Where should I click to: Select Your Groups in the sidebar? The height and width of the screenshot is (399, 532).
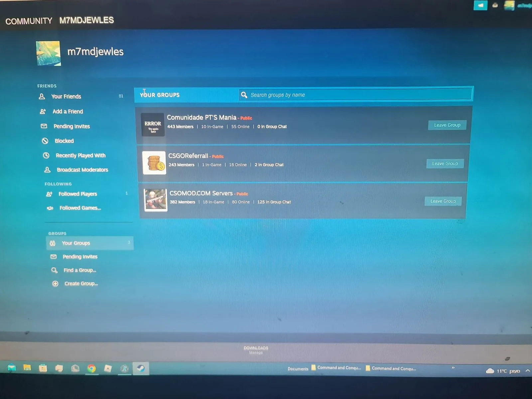(76, 243)
